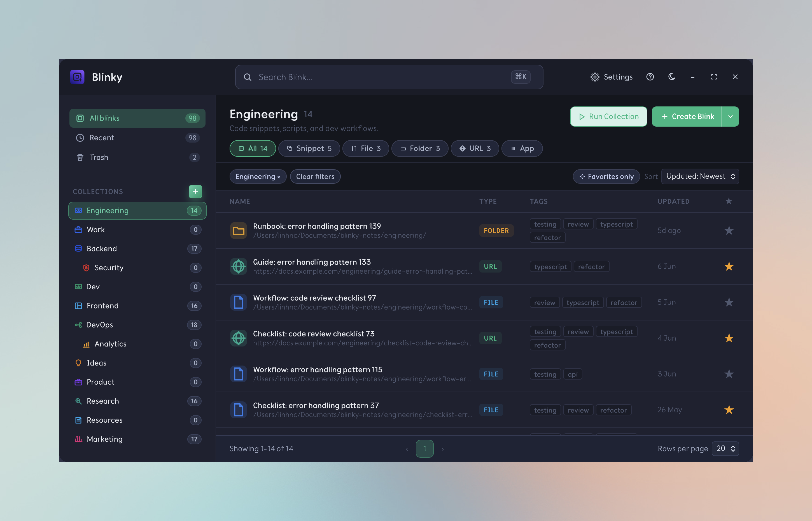The image size is (812, 521).
Task: Expand the Create Blink dropdown arrow
Action: click(730, 117)
